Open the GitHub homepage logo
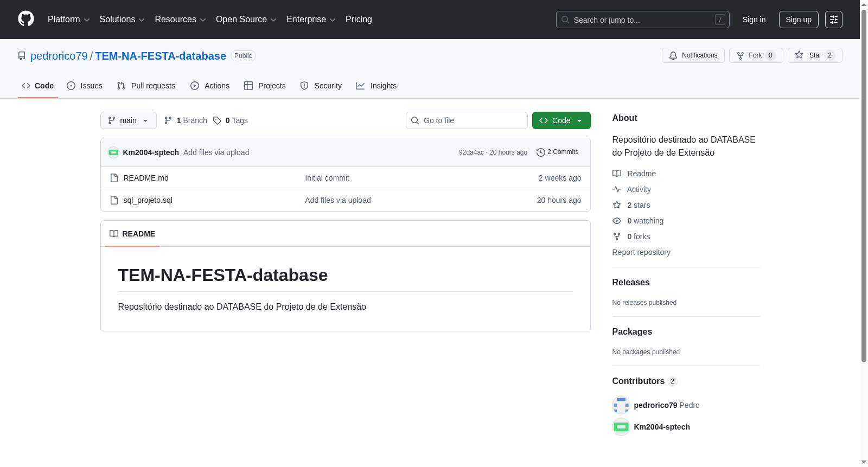This screenshot has height=467, width=868. pyautogui.click(x=26, y=19)
